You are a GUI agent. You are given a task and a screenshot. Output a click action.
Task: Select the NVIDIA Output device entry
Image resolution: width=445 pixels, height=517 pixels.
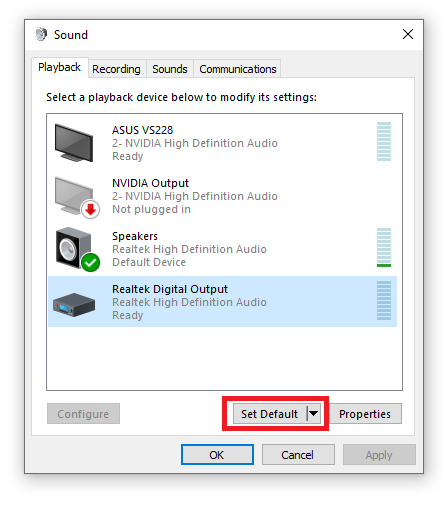222,196
